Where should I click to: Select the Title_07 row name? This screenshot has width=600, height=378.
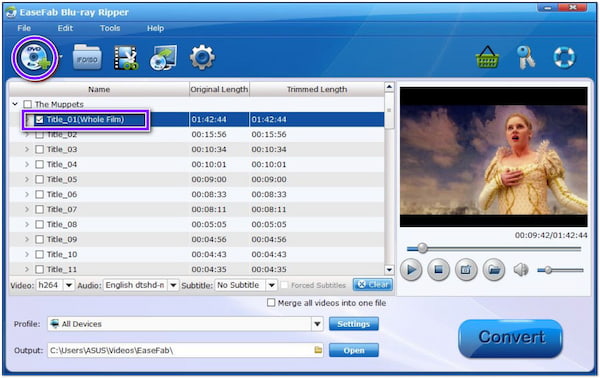coord(62,209)
